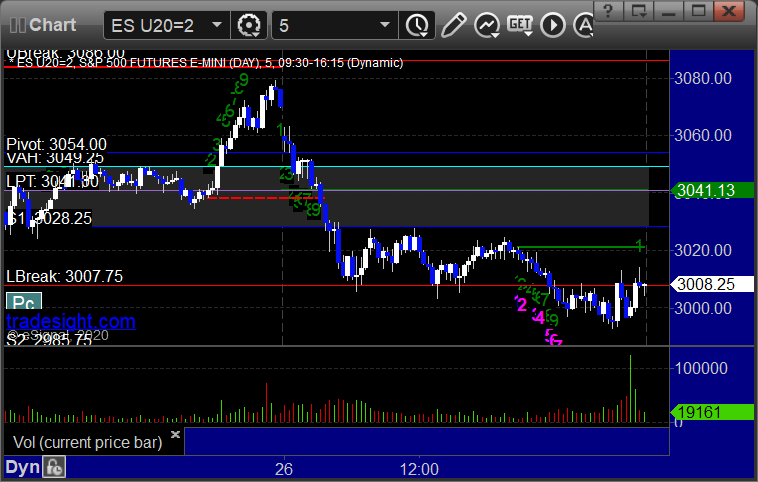758x482 pixels.
Task: Minimize the chart window
Action: point(668,10)
